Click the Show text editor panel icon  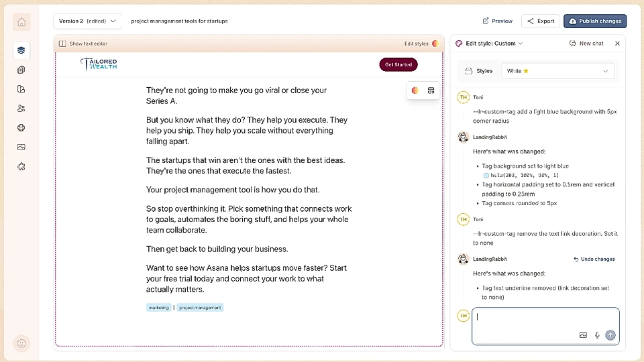pos(62,44)
